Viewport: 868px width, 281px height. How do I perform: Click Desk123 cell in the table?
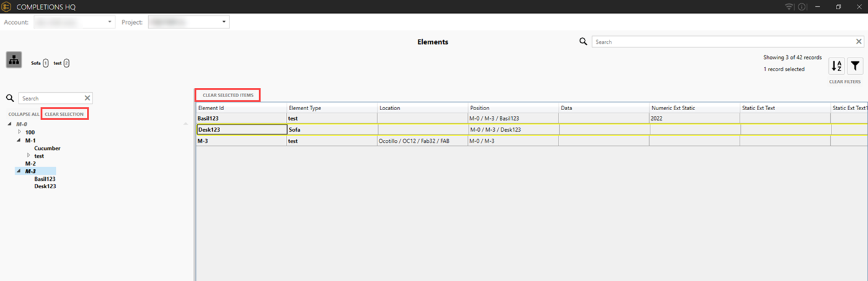pos(241,129)
